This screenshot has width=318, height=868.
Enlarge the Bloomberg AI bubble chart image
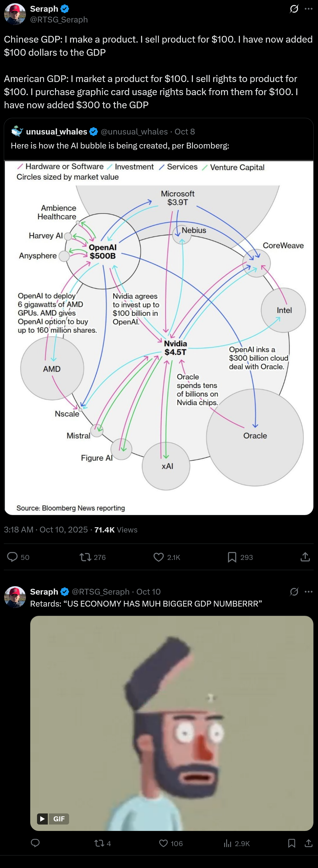159,337
